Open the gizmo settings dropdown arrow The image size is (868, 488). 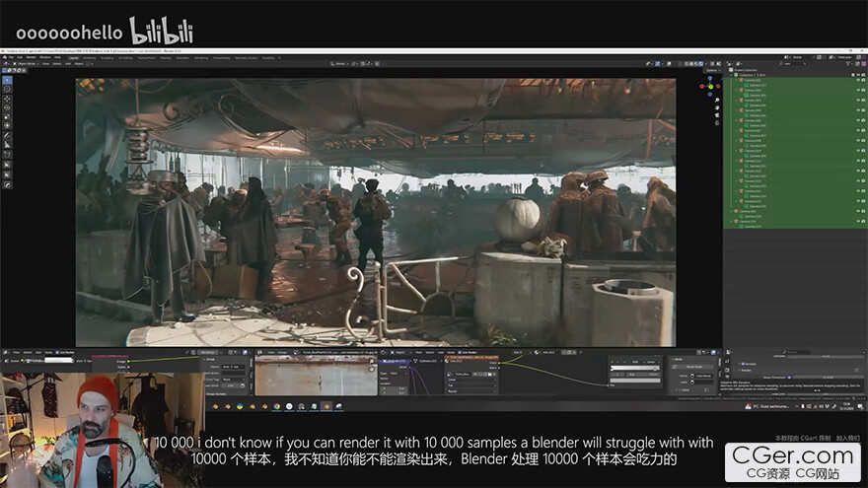click(662, 64)
